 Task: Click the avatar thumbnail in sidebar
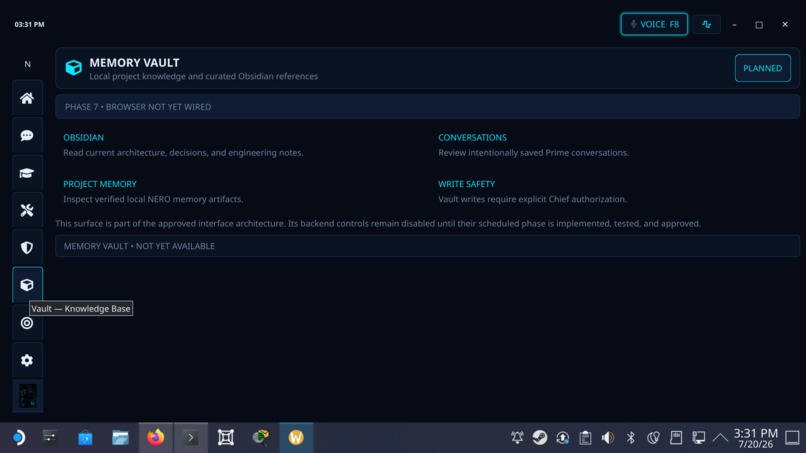pos(27,396)
